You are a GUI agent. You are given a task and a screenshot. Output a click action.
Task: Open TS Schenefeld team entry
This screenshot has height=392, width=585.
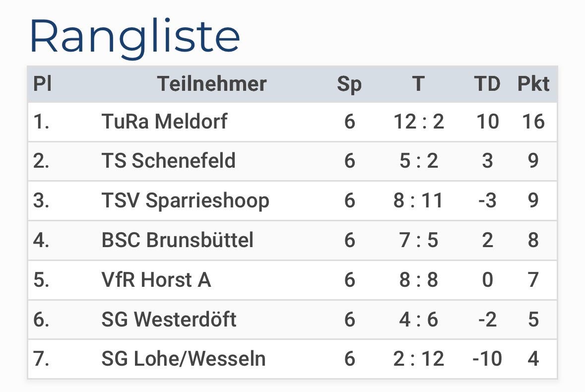point(168,161)
